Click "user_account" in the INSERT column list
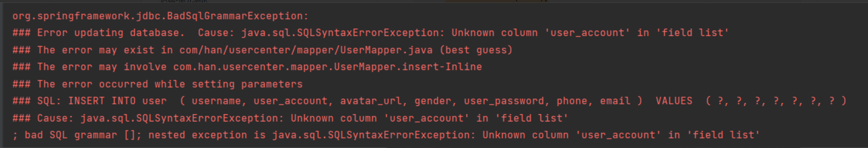The image size is (868, 148). [x=291, y=101]
